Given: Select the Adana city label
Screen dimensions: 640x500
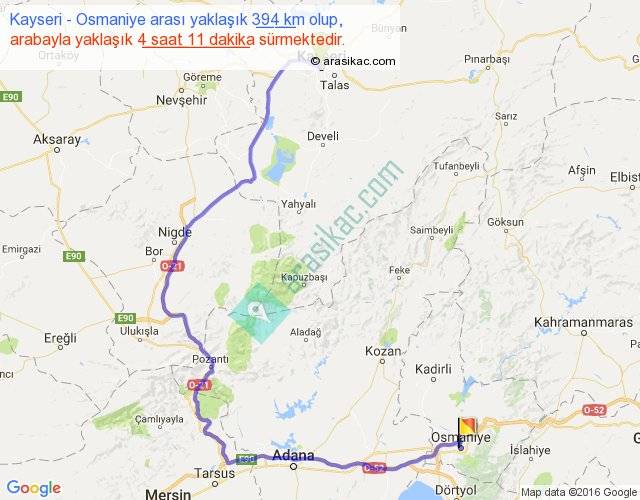Looking at the screenshot, I should [x=293, y=455].
